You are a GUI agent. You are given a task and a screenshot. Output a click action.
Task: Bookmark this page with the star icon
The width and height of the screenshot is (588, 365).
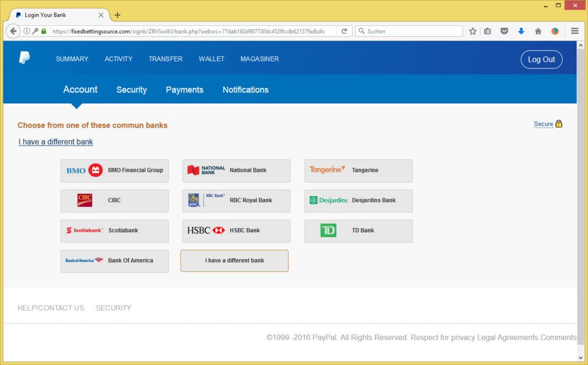pos(473,31)
